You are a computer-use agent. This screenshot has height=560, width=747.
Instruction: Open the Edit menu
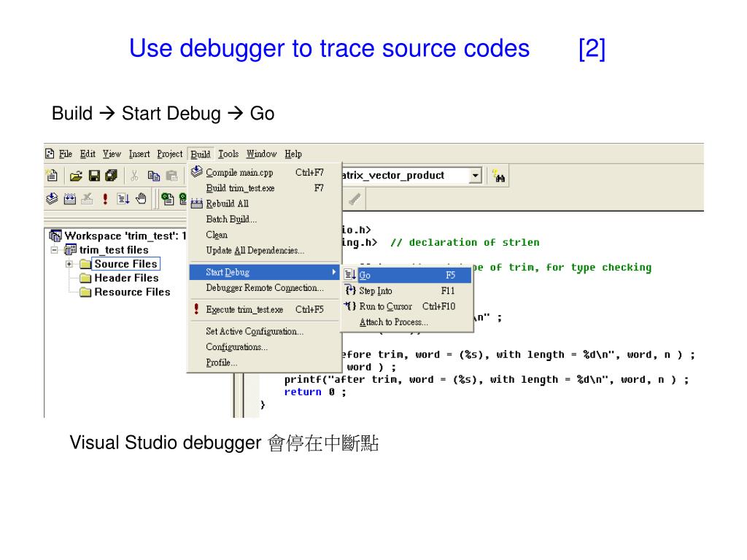point(88,154)
